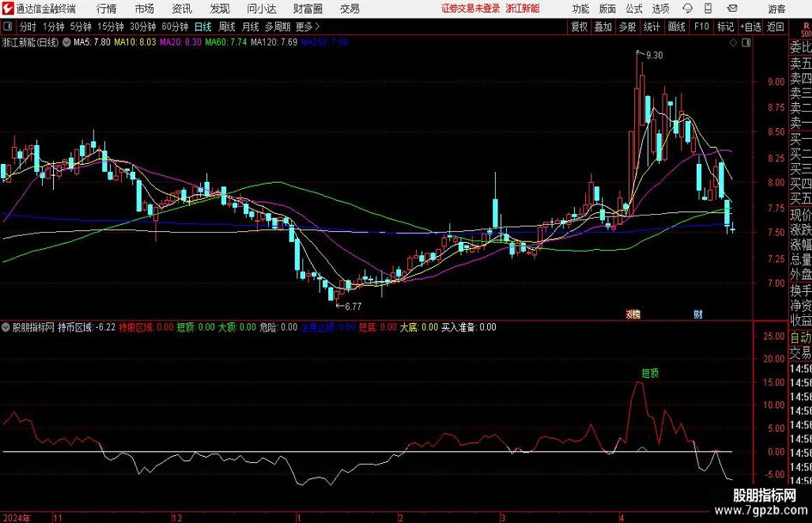The image size is (812, 523).
Task: Click the MA10: 8.03 indicator label
Action: [x=135, y=42]
